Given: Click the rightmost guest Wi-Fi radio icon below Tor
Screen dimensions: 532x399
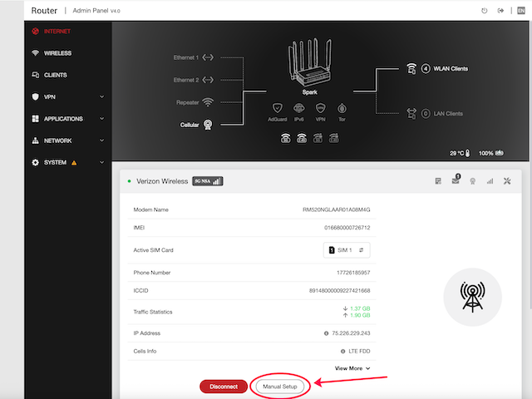Looking at the screenshot, I should coord(334,138).
